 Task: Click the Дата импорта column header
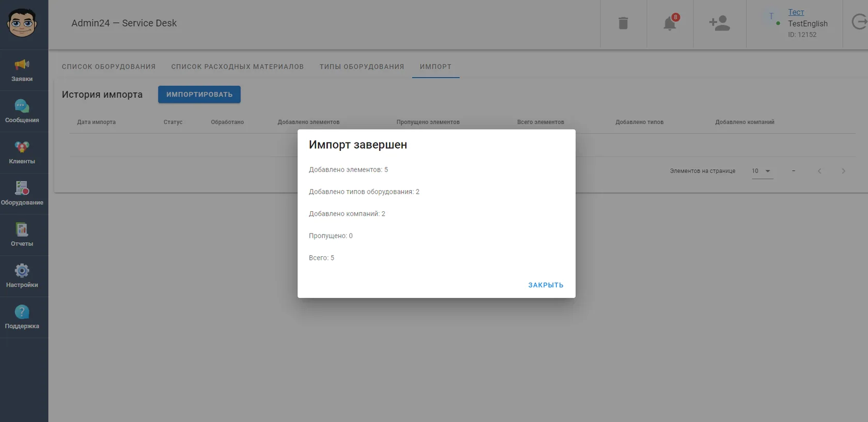[96, 122]
